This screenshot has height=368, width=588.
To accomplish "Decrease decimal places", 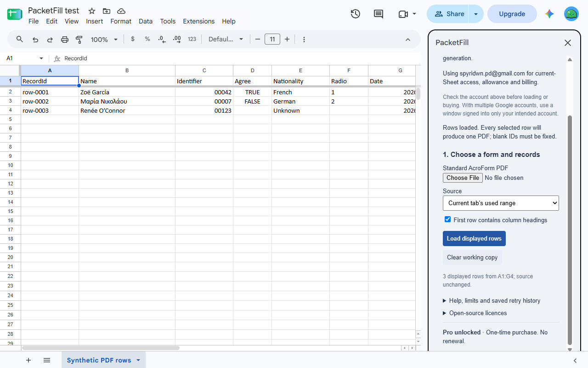I will pos(162,40).
